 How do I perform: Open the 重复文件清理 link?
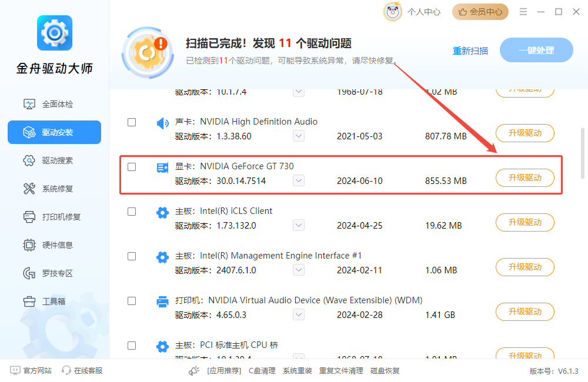tap(341, 371)
